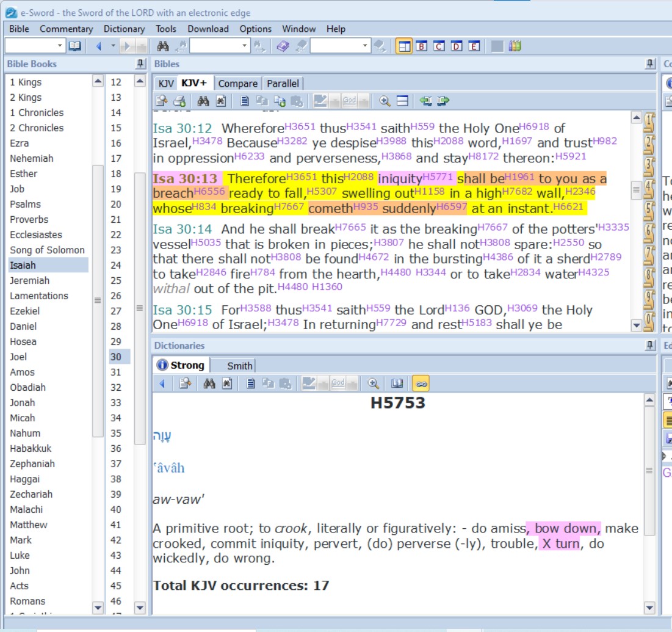Open the Strong's number combo box dropdown
This screenshot has width=672, height=632.
[x=365, y=45]
